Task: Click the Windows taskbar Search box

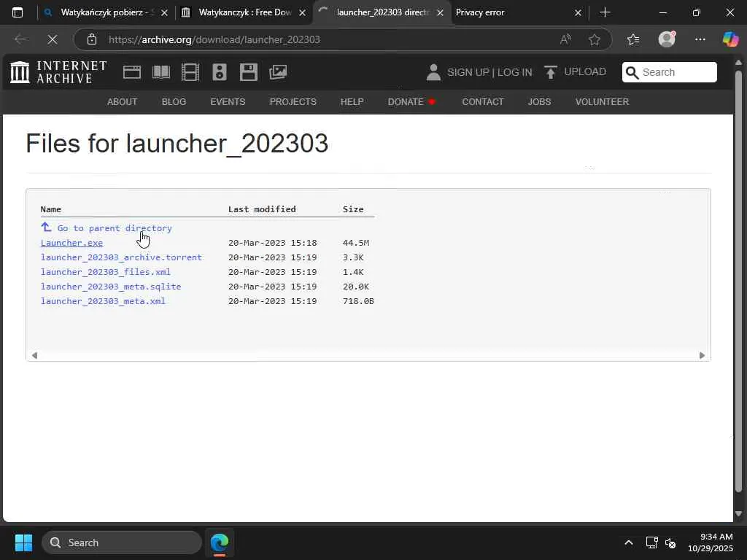Action: tap(122, 542)
